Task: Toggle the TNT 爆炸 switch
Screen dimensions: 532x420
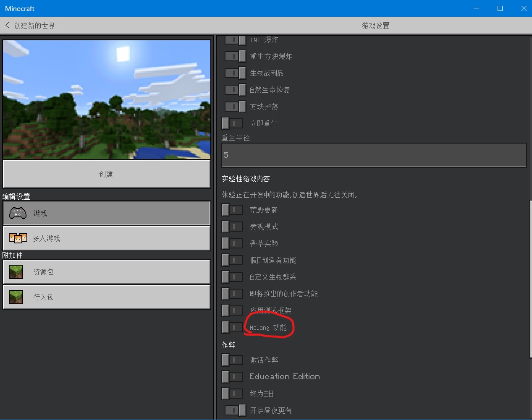Action: pos(235,40)
